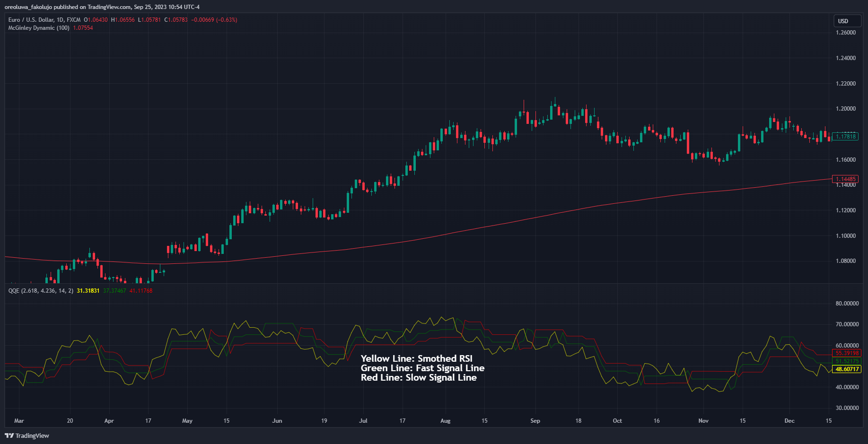
Task: Click the Mar label on the time axis
Action: click(19, 421)
